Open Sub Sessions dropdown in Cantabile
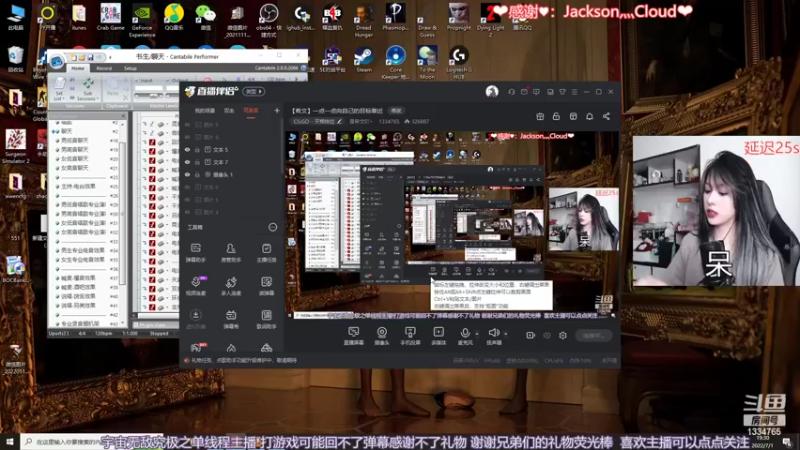The image size is (800, 450). point(88,88)
